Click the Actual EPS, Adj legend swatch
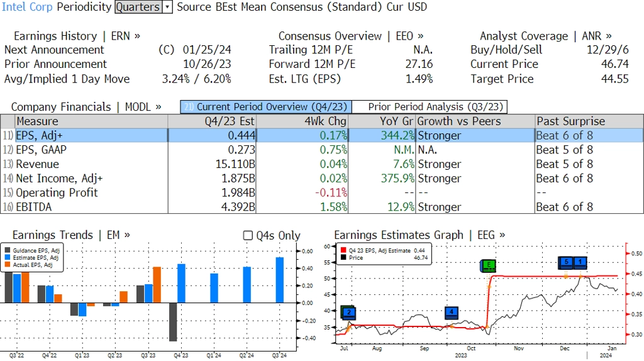644x361 pixels. click(x=8, y=265)
